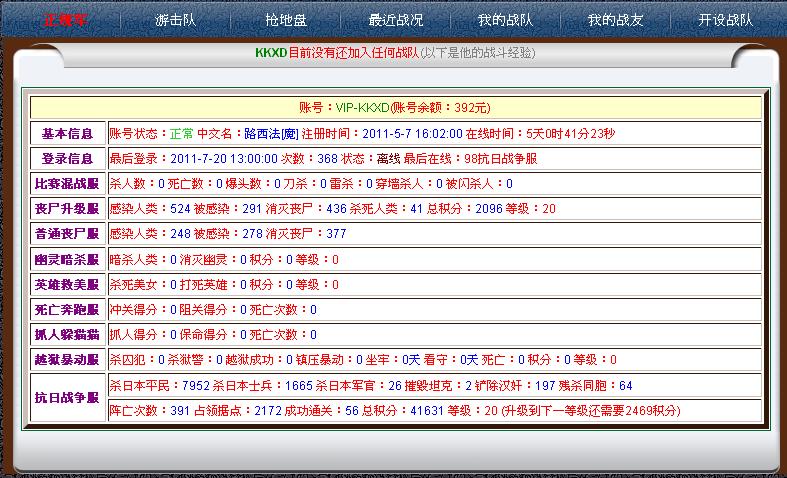Click 阵亡次数 value 391
Screen dimensions: 787x478
pyautogui.click(x=180, y=411)
